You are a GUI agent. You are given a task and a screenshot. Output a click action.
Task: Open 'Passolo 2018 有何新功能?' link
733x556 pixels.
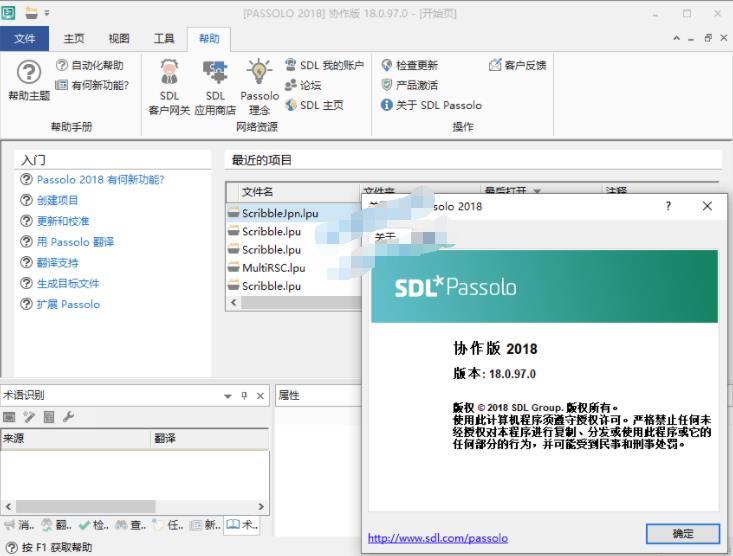101,180
